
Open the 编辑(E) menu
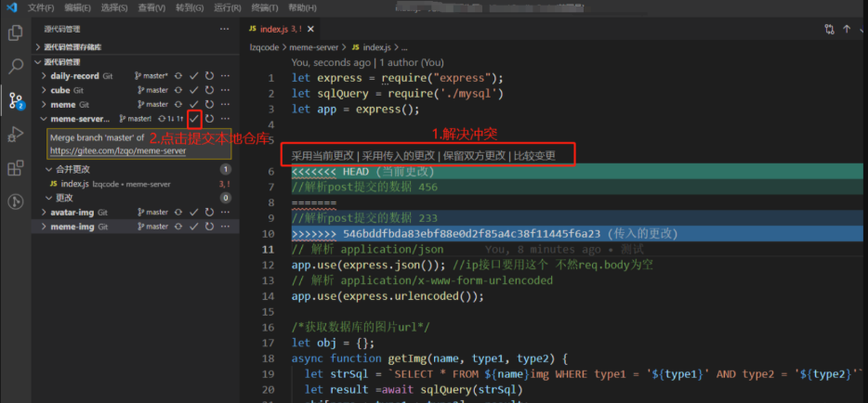(77, 7)
